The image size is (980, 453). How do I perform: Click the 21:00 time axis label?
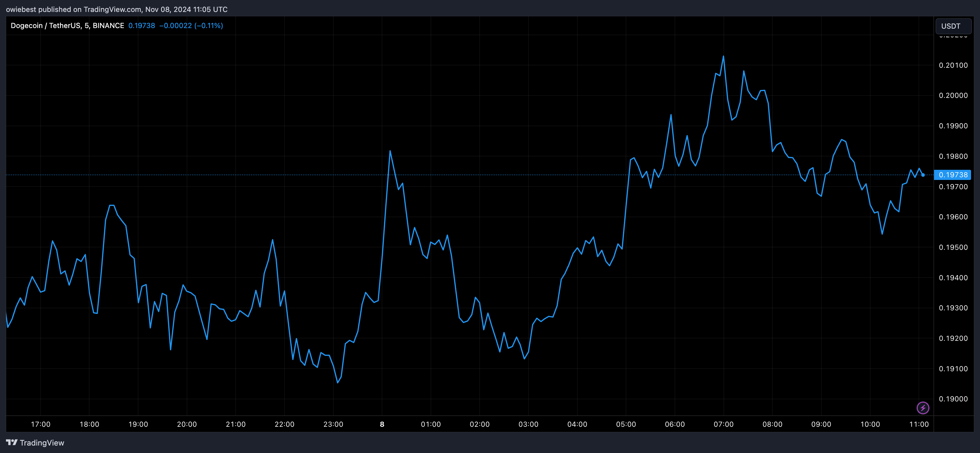236,424
